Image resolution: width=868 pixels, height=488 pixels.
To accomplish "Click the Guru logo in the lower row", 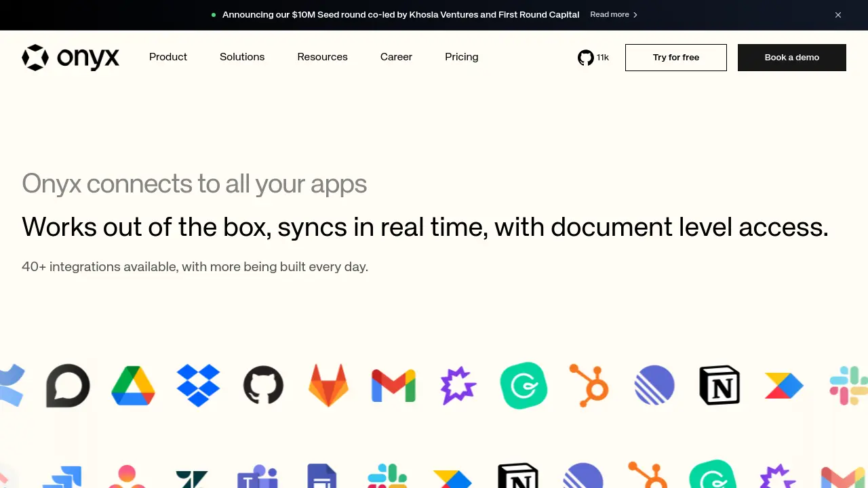I will 713,474.
